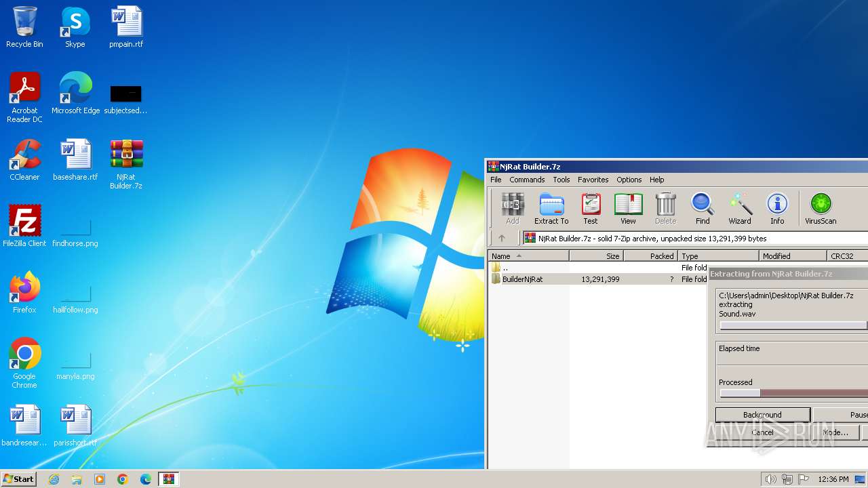The image size is (868, 488).
Task: Open the Tools menu
Action: (561, 180)
